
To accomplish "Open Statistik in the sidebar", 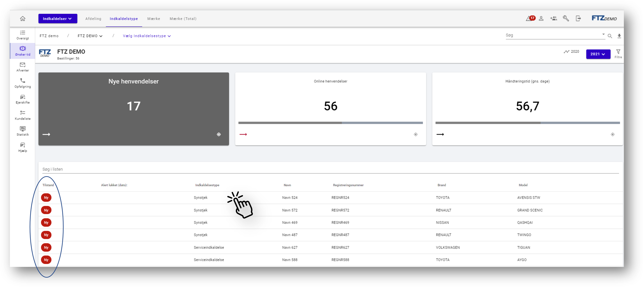I will pos(23,131).
